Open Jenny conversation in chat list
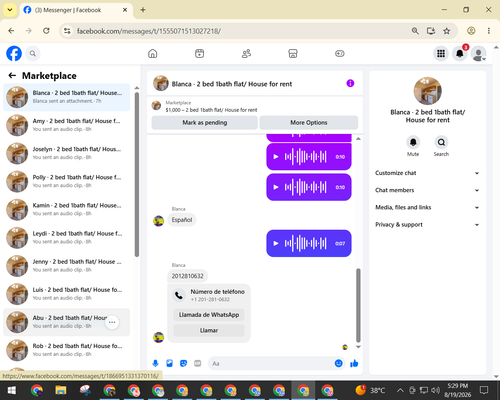Viewport: 500px width, 400px height. [x=67, y=266]
